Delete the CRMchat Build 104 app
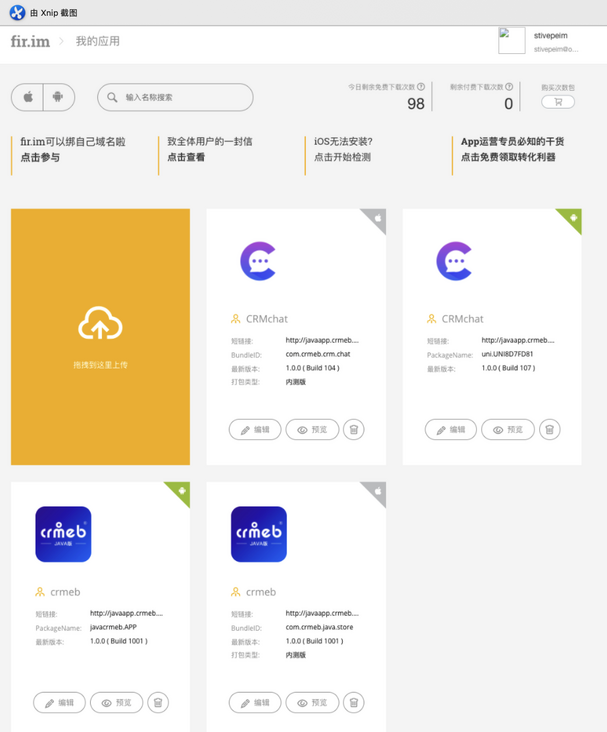This screenshot has width=607, height=732. click(x=353, y=429)
